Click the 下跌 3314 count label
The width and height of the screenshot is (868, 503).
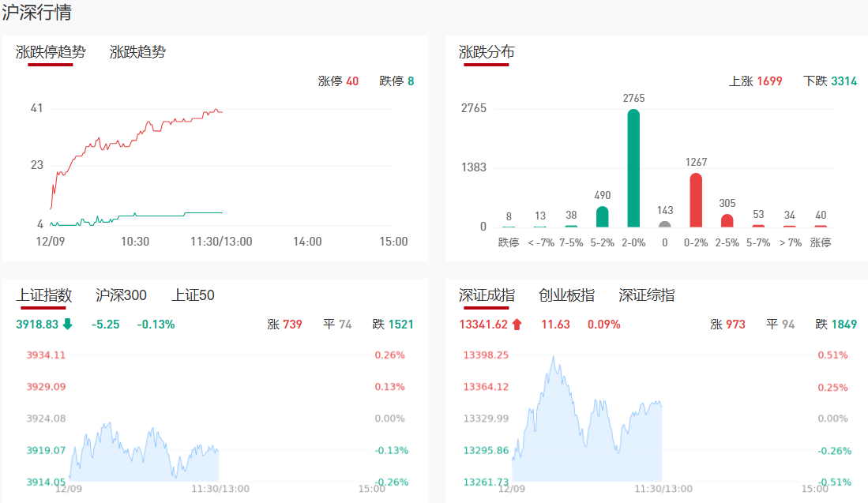pos(829,81)
